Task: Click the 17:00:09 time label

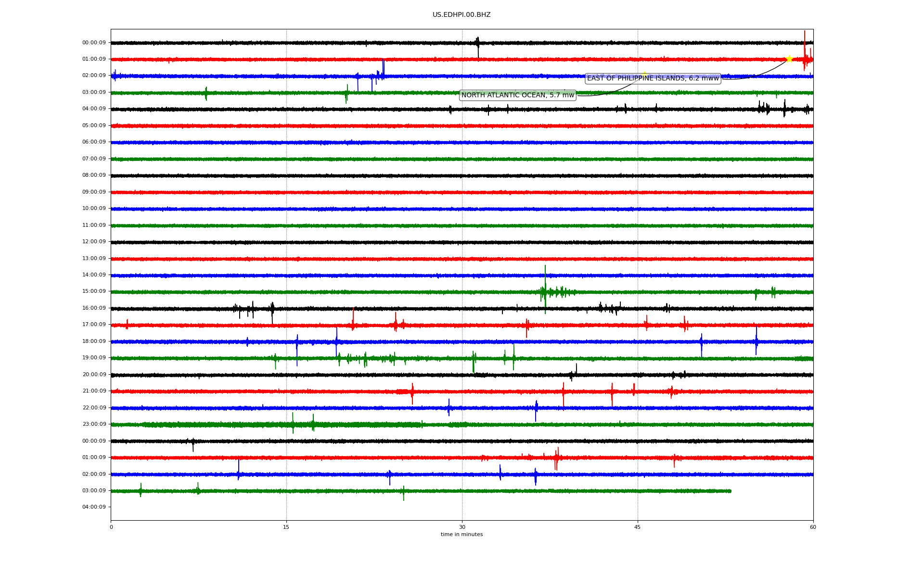Action: (94, 325)
